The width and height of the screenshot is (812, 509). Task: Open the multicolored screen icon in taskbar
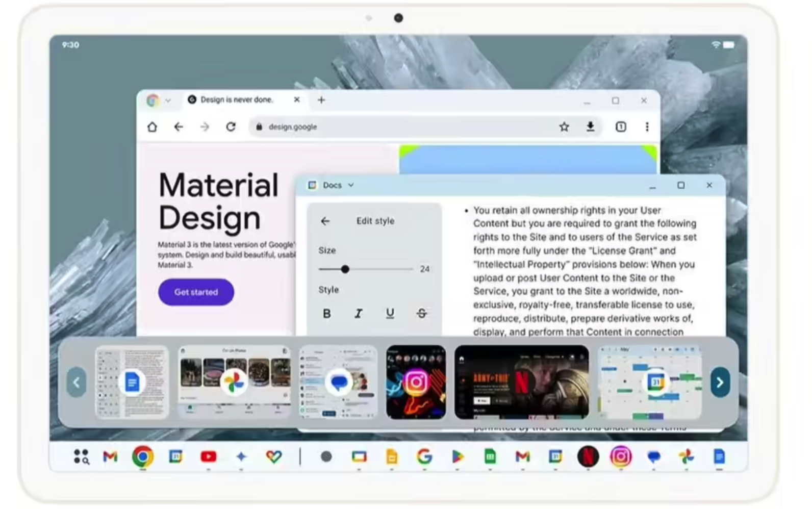[x=359, y=456]
